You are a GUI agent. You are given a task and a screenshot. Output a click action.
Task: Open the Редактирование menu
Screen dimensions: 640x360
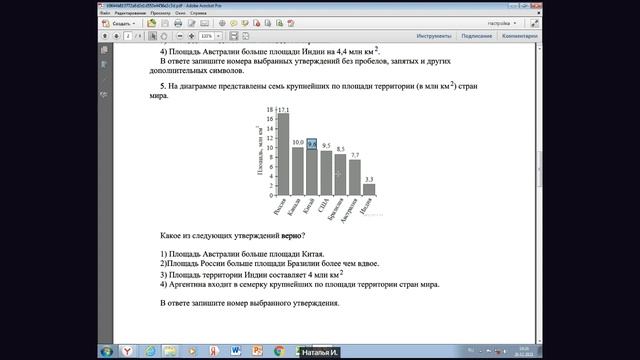coord(130,13)
